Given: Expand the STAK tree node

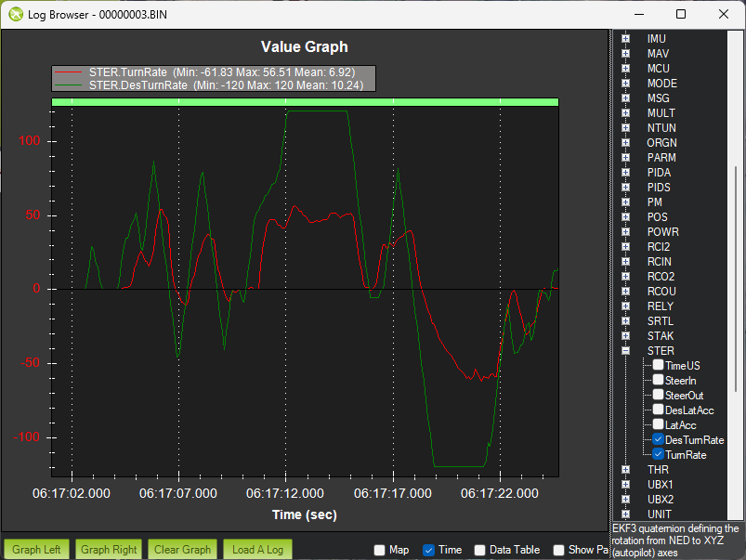Looking at the screenshot, I should point(625,336).
